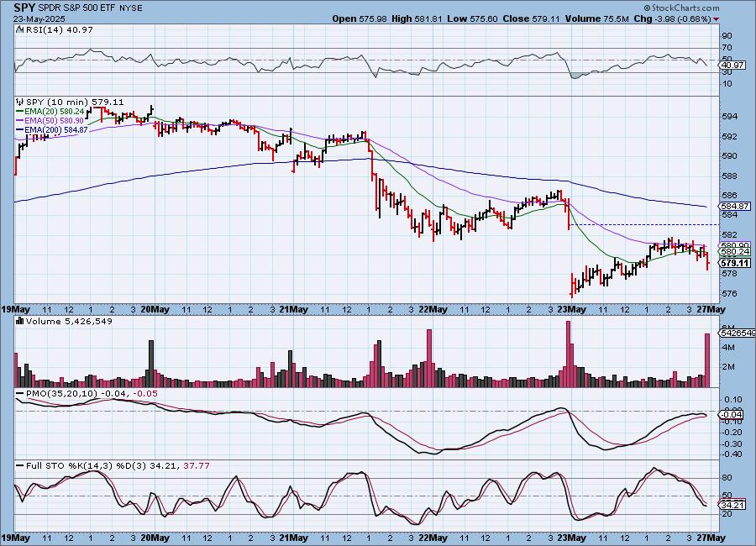Click the 5426549 volume tag on right axis

(738, 333)
